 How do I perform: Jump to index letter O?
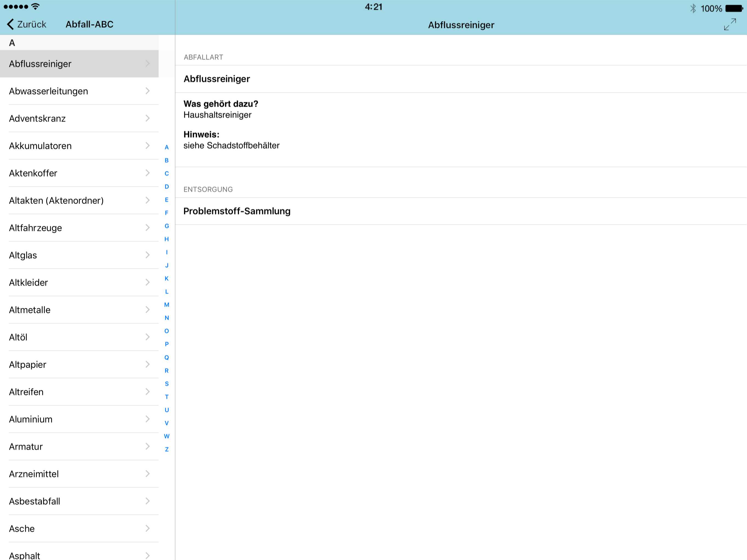167,331
